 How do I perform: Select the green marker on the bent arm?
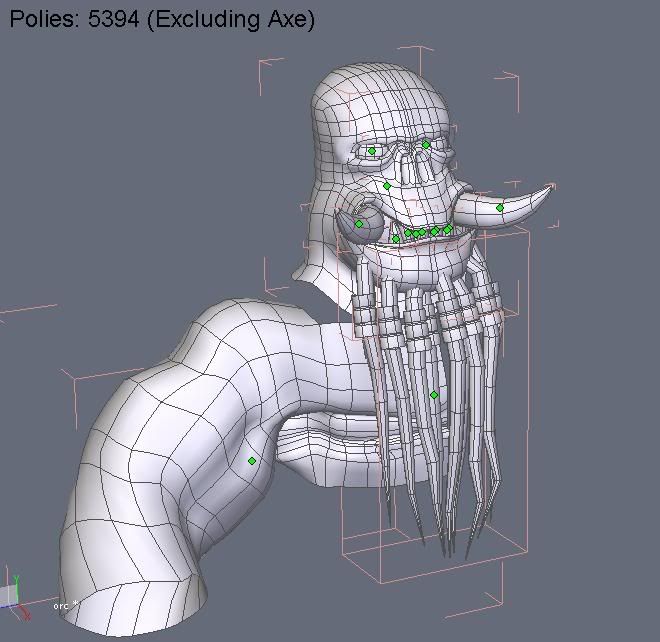[252, 461]
